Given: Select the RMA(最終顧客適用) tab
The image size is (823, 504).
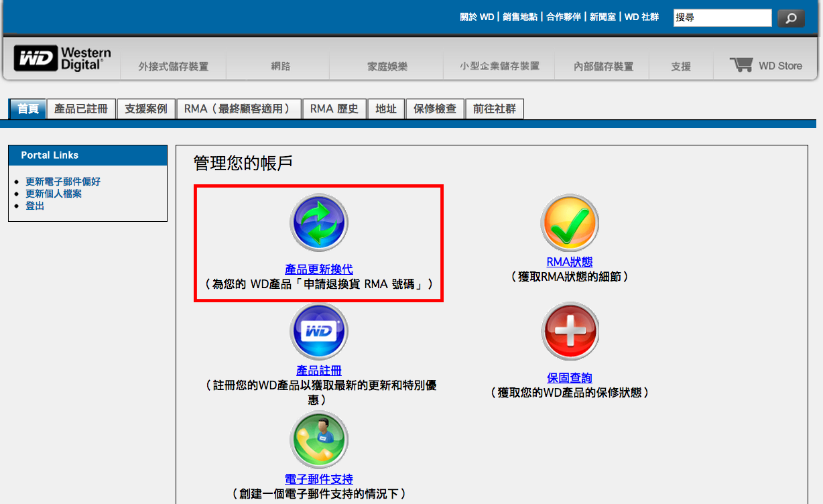Looking at the screenshot, I should point(239,109).
